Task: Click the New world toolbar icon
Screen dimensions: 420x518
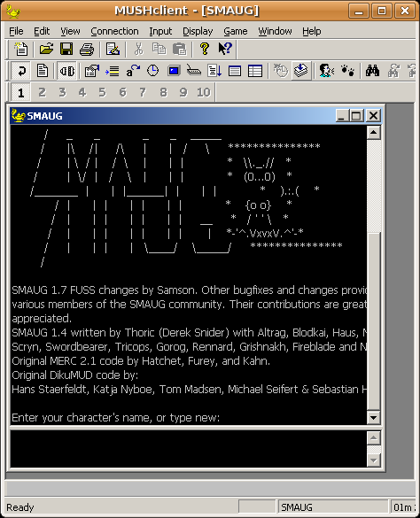Action: point(21,50)
